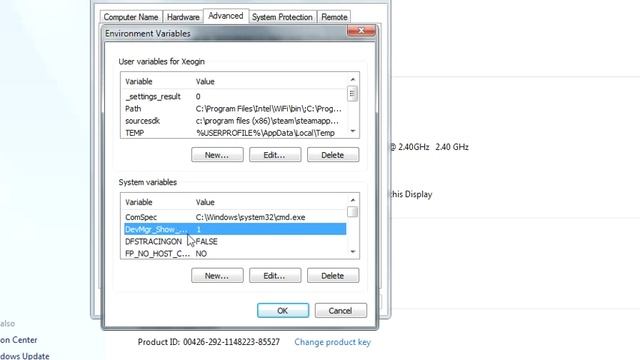Screen dimensions: 640x360
Task: Click Delete under user variables
Action: click(333, 155)
